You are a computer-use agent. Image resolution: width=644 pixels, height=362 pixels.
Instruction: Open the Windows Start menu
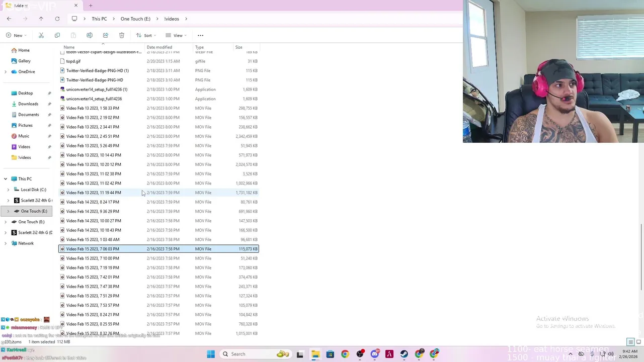(x=211, y=354)
